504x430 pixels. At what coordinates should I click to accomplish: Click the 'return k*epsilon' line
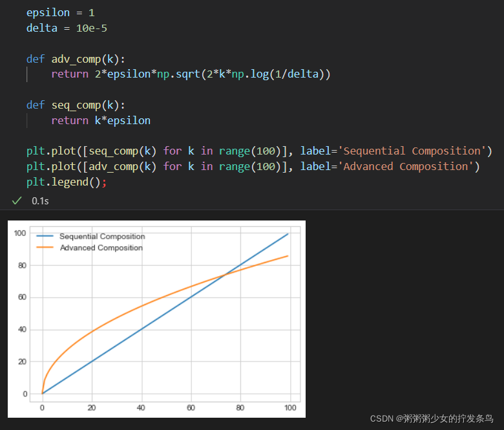[101, 120]
